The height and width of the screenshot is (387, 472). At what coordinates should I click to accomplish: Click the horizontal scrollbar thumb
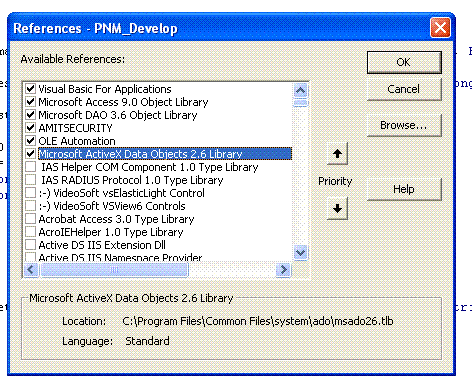[x=114, y=269]
